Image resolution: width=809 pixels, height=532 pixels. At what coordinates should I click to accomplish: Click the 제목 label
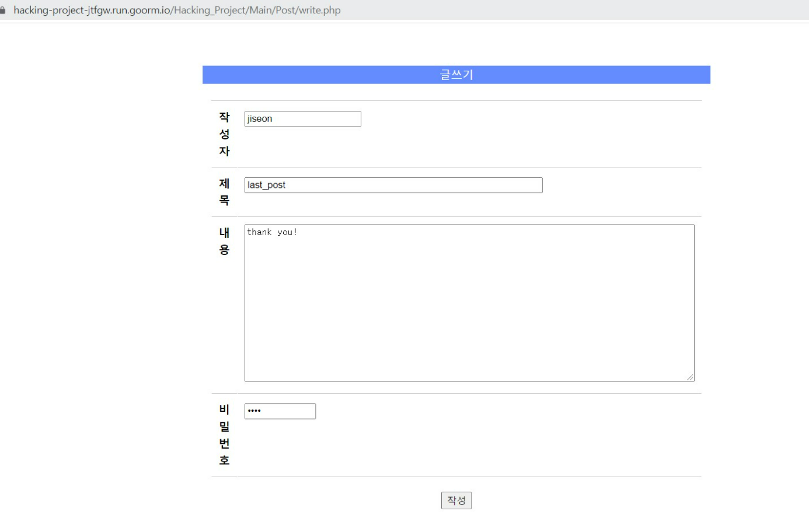(x=224, y=192)
